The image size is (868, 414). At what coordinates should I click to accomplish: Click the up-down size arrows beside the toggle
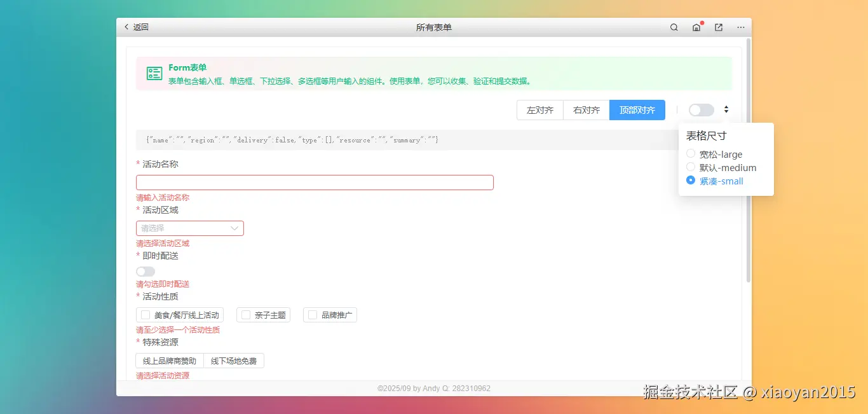726,109
